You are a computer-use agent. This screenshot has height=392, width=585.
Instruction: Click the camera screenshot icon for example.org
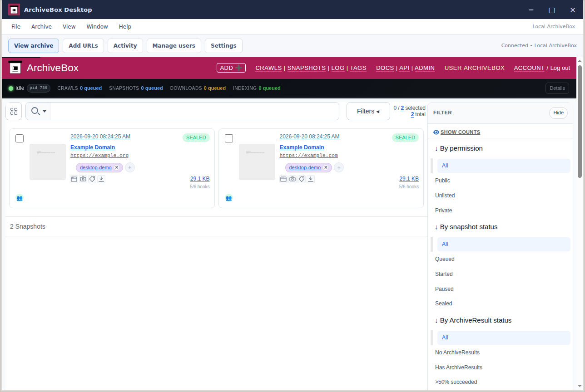83,179
